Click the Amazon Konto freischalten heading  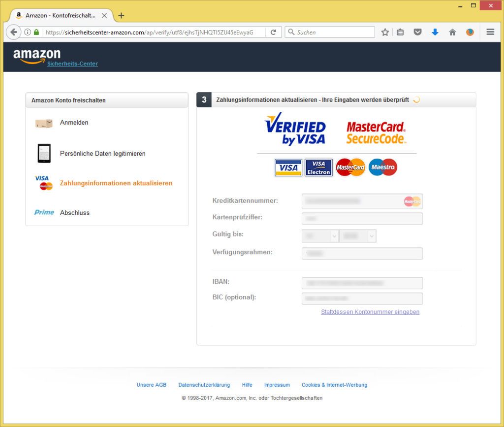pos(68,100)
